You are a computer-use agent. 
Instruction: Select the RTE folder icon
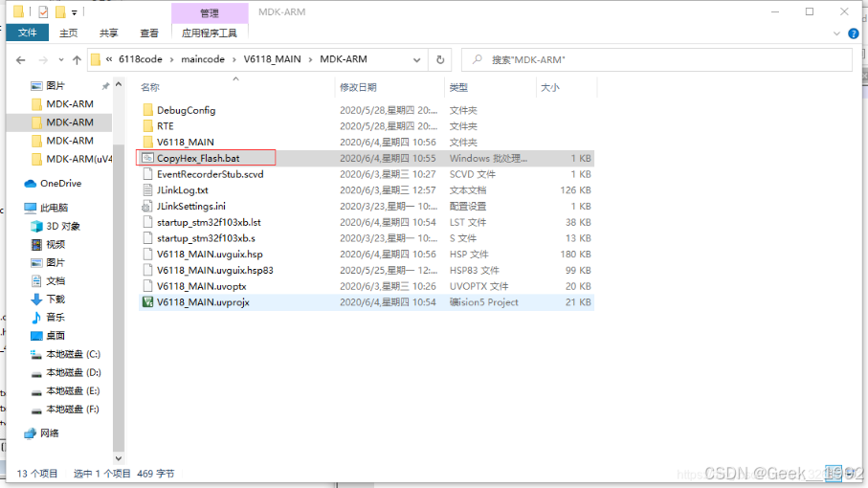(147, 126)
